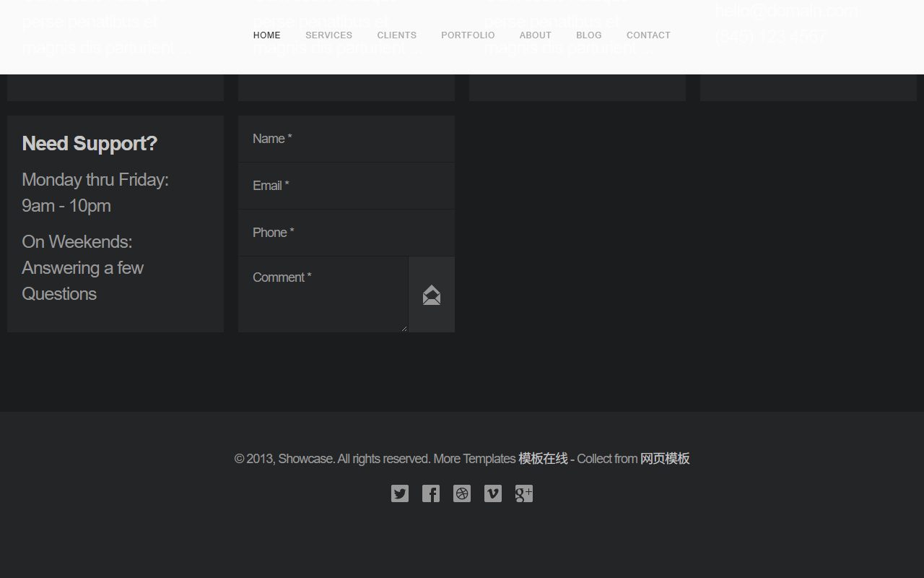This screenshot has height=578, width=924.
Task: Open the Clients menu item
Action: [x=396, y=35]
